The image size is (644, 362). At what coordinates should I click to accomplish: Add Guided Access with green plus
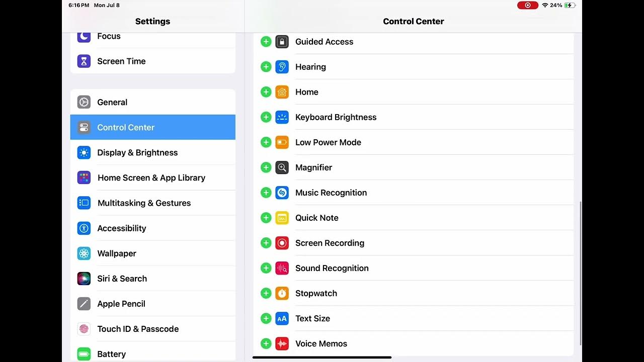coord(266,42)
